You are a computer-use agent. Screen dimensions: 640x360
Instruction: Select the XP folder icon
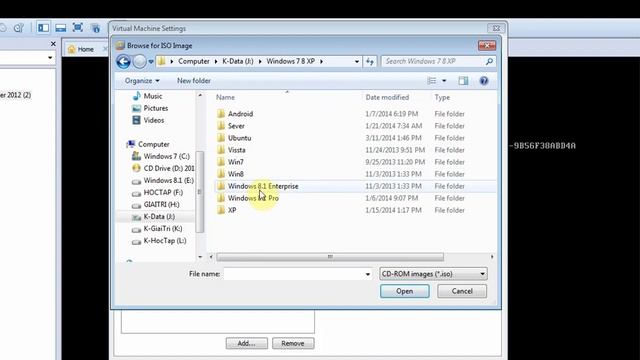click(221, 210)
